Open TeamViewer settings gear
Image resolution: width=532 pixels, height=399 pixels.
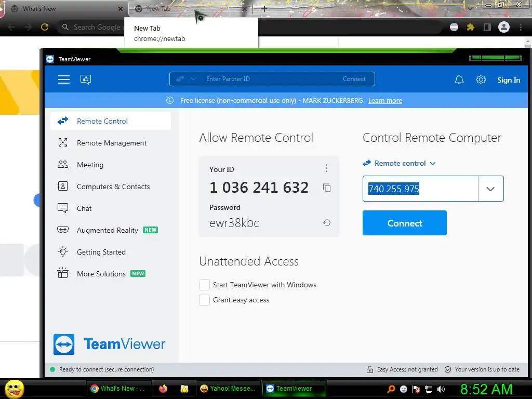click(x=481, y=79)
